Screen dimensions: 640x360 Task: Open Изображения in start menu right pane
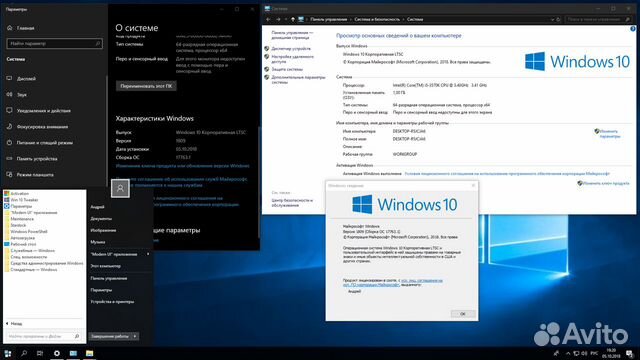[x=103, y=231]
